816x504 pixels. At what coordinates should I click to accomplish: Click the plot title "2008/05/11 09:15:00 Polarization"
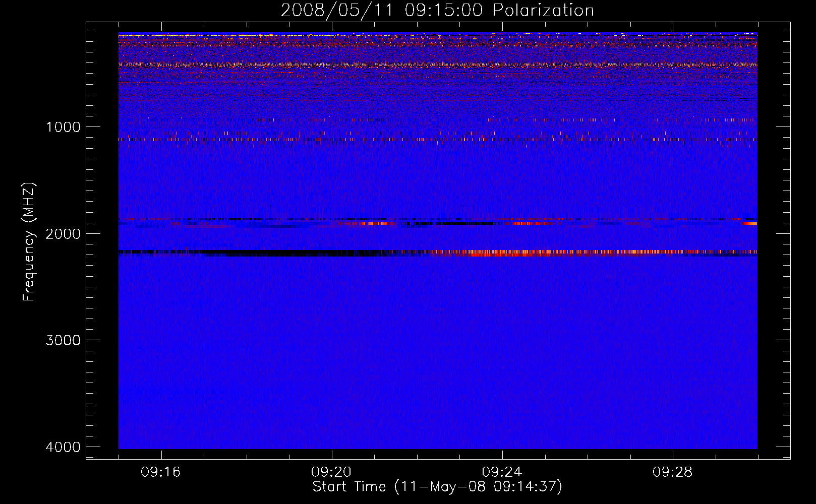pos(437,10)
